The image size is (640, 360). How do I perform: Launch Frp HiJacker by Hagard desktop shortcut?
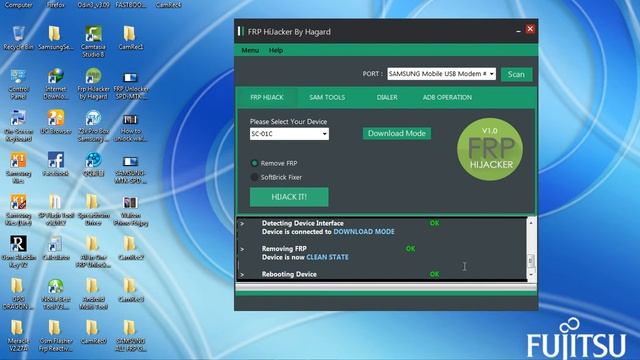(93, 84)
